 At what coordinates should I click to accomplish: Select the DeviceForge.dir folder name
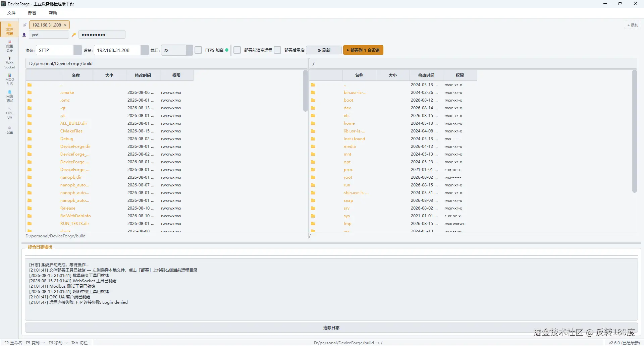tap(75, 147)
